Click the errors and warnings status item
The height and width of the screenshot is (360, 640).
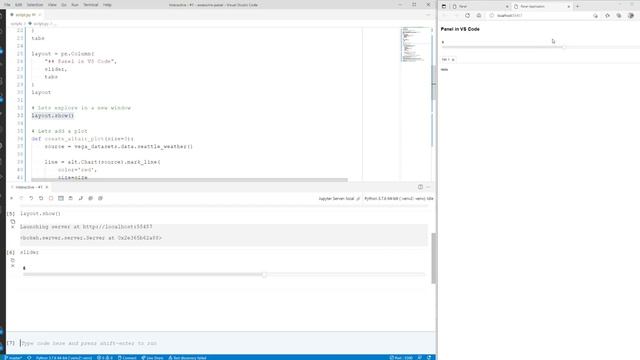(105, 358)
